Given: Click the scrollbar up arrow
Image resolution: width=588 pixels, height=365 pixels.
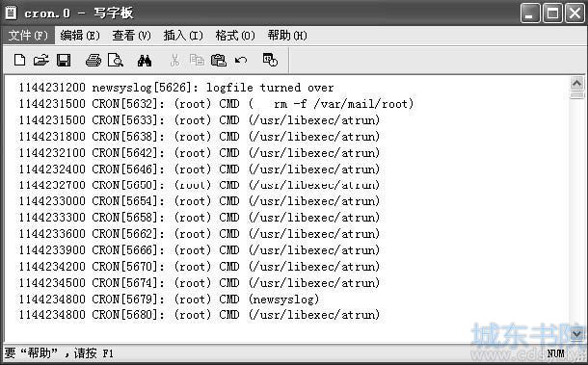Looking at the screenshot, I should coord(576,83).
